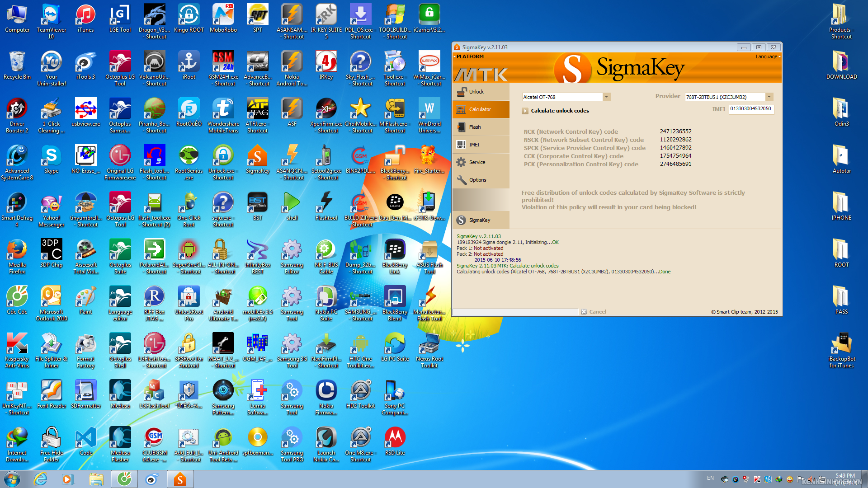The width and height of the screenshot is (868, 488).
Task: Click the EN language indicator in tray
Action: click(x=710, y=478)
